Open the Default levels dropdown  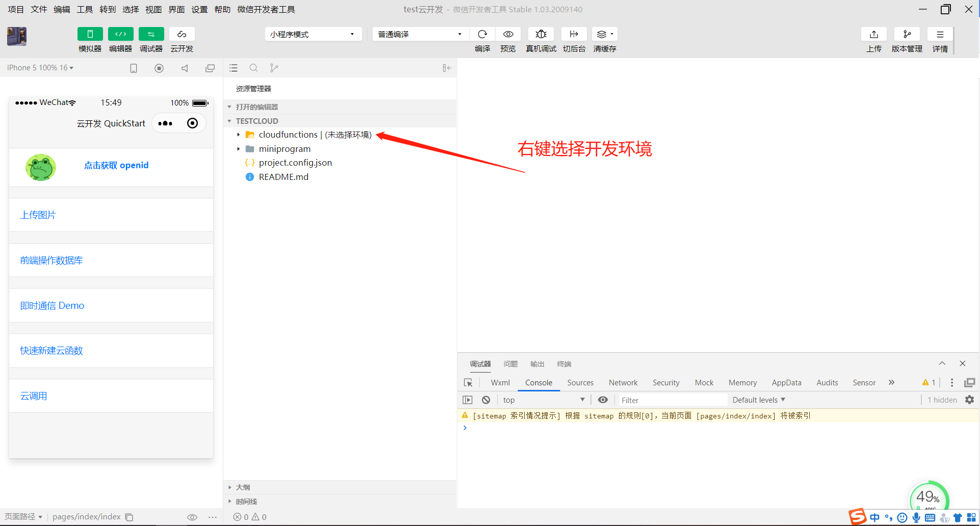tap(759, 400)
